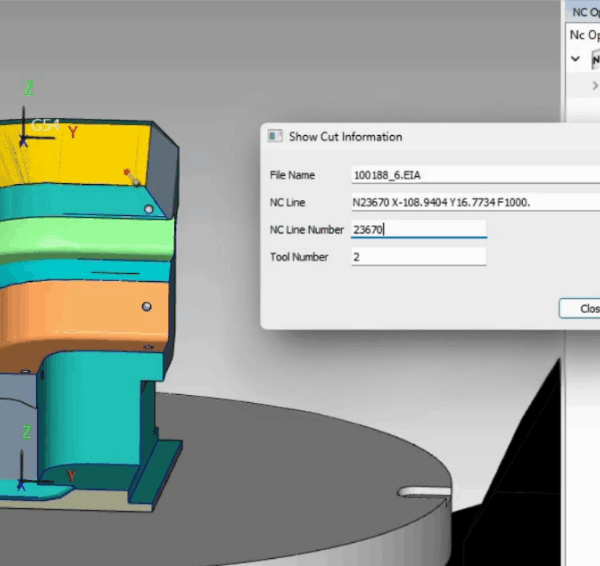Click the slot on the rotary table
This screenshot has width=600, height=566.
point(425,491)
